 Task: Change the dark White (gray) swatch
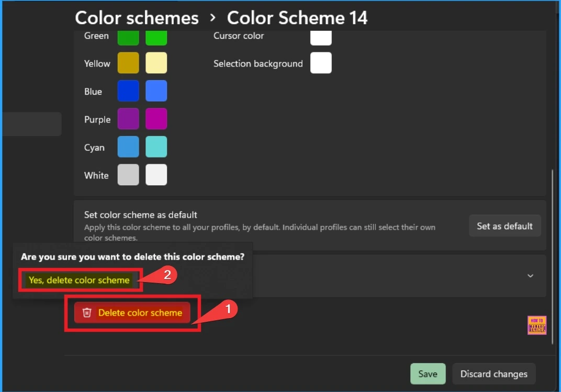(x=128, y=175)
